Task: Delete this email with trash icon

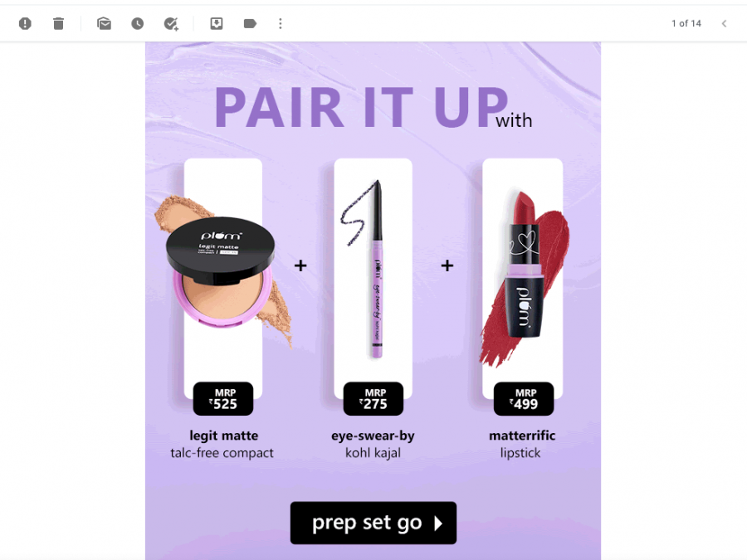Action: 58,23
